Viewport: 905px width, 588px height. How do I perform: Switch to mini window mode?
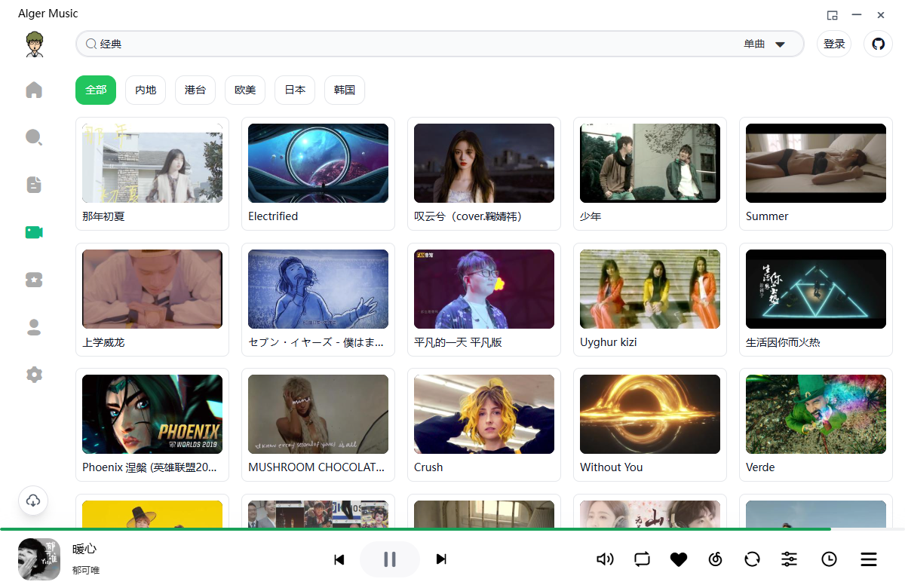833,15
